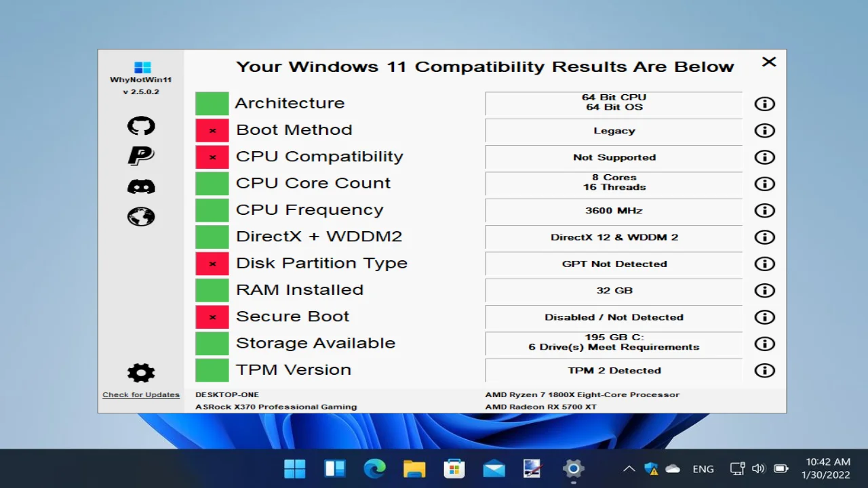Screen dimensions: 868x488
Task: Close the WhyNotWin11 results window
Action: [x=769, y=62]
